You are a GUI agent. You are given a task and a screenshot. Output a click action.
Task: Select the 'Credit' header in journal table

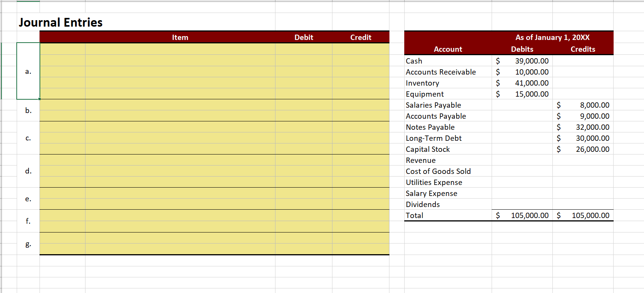pyautogui.click(x=361, y=37)
